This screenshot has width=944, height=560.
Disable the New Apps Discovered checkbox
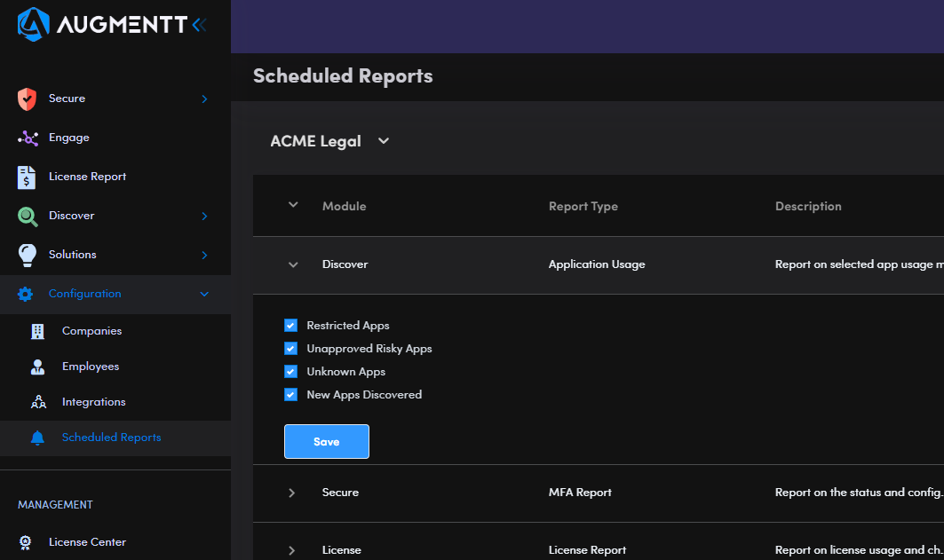[x=290, y=395]
